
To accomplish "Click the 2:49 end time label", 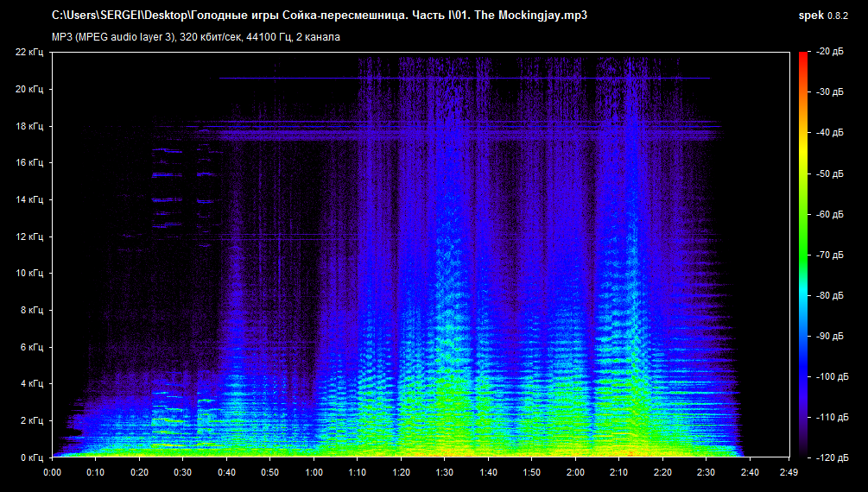I will (789, 472).
